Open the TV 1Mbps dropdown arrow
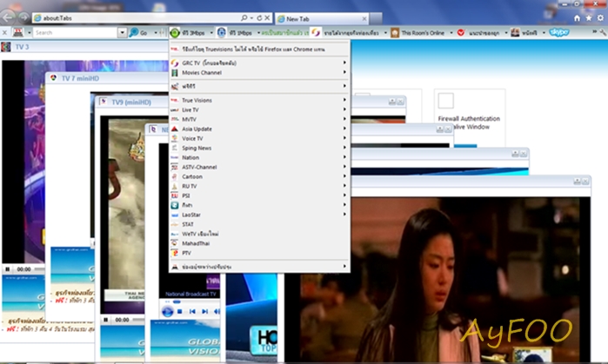Screen dimensions: 608x364 click(258, 33)
